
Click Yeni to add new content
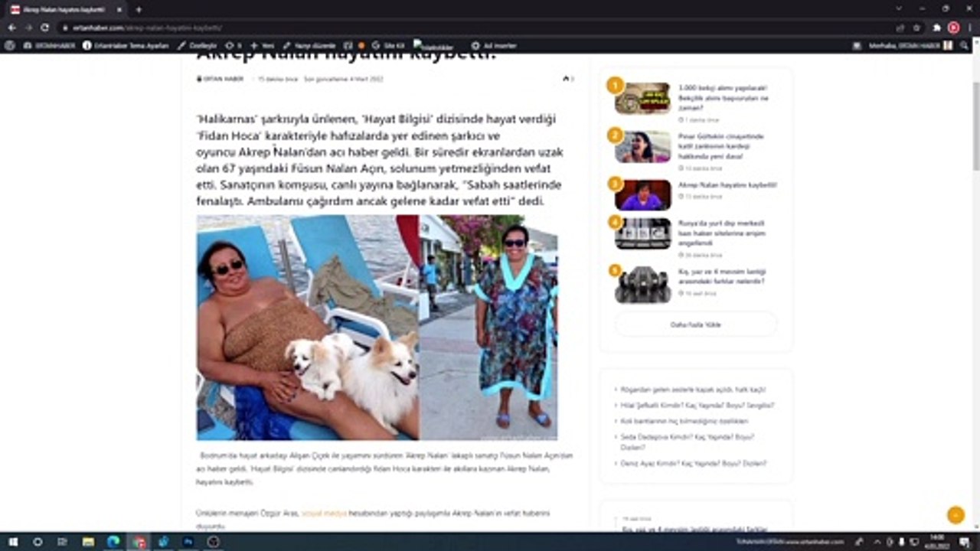[x=262, y=46]
